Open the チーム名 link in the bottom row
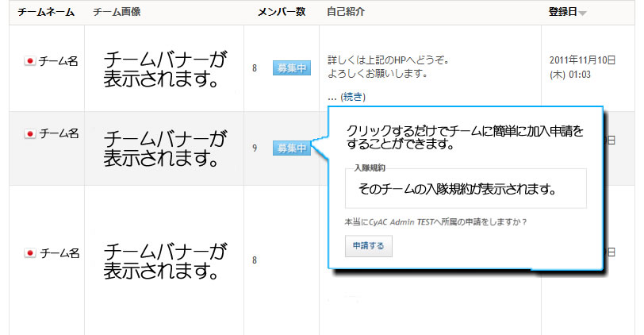This screenshot has width=644, height=335. click(x=59, y=253)
